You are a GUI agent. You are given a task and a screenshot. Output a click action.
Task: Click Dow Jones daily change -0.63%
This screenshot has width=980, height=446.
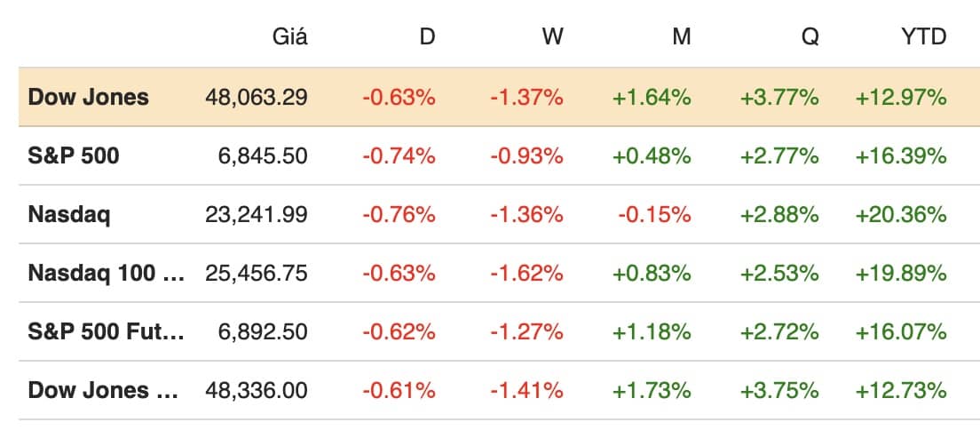[x=399, y=97]
